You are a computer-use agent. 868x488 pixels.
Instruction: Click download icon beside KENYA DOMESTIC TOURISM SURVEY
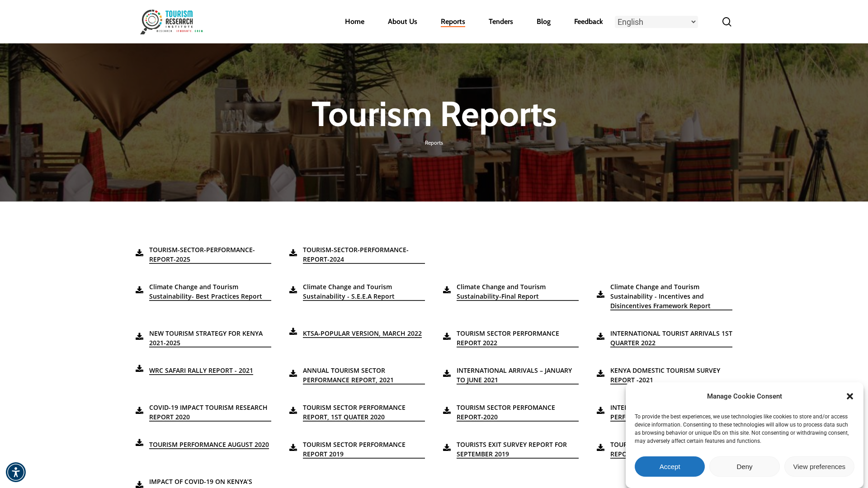coord(601,373)
